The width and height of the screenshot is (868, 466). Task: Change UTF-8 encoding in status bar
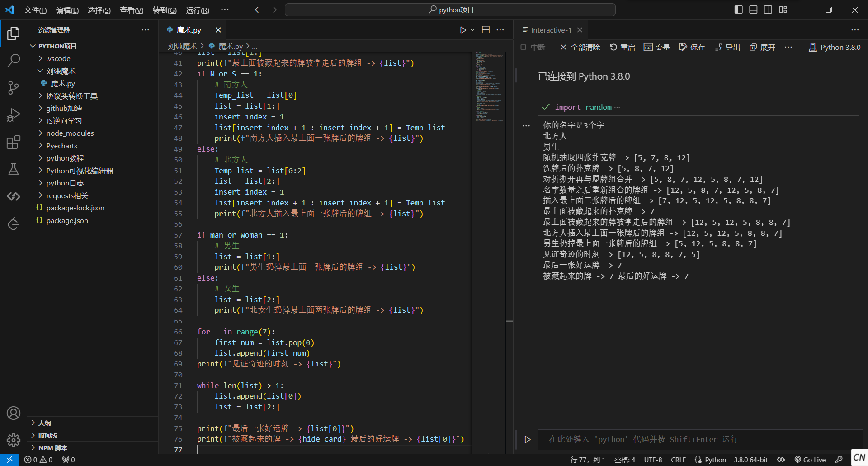[653, 460]
